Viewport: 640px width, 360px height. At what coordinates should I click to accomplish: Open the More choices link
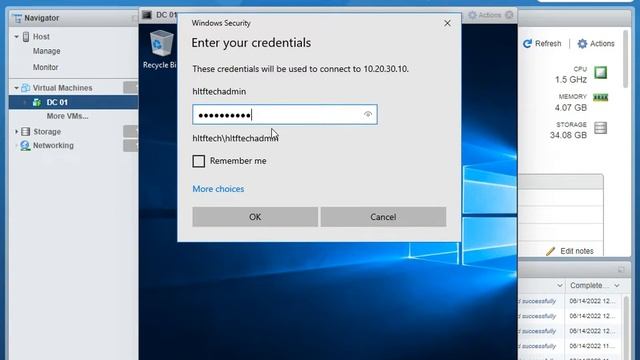click(218, 189)
